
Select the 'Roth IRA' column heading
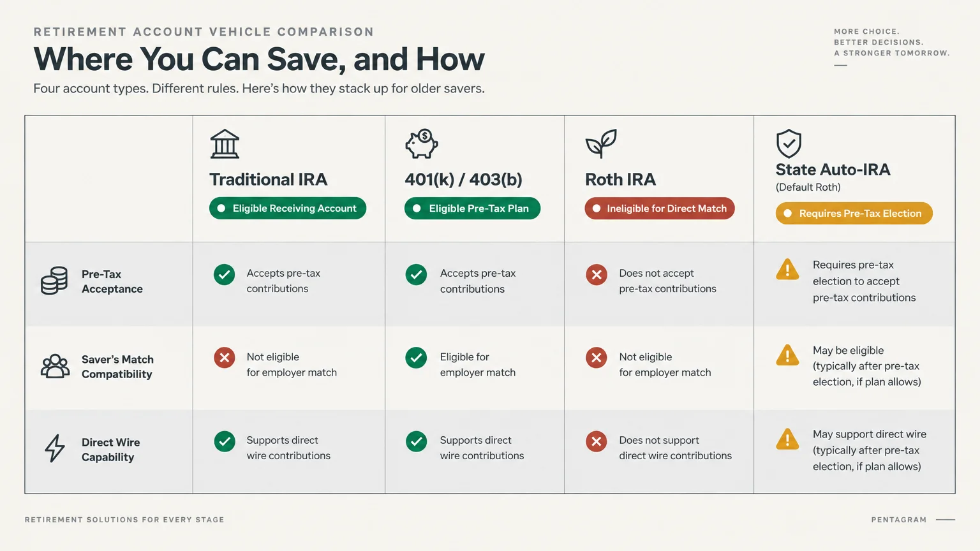coord(621,180)
